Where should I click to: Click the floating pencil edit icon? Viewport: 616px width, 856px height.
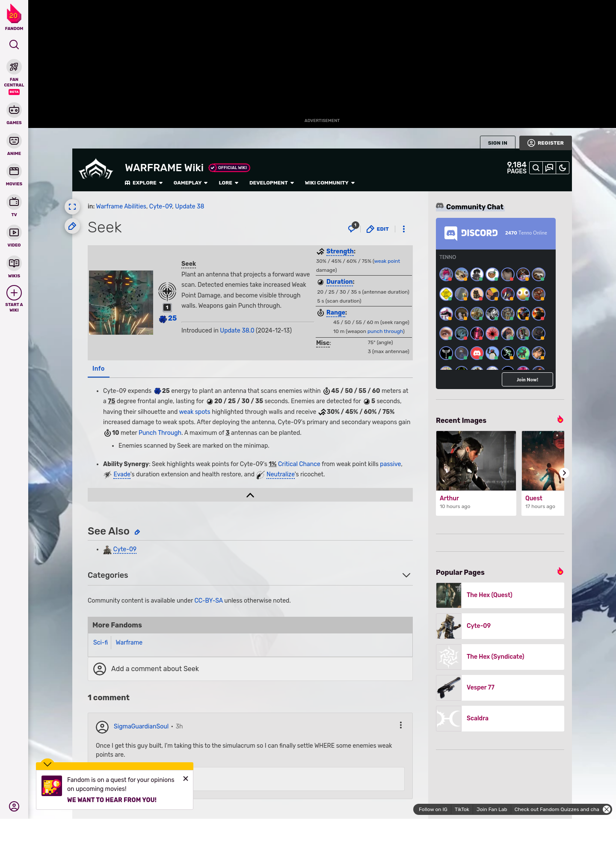click(x=72, y=226)
